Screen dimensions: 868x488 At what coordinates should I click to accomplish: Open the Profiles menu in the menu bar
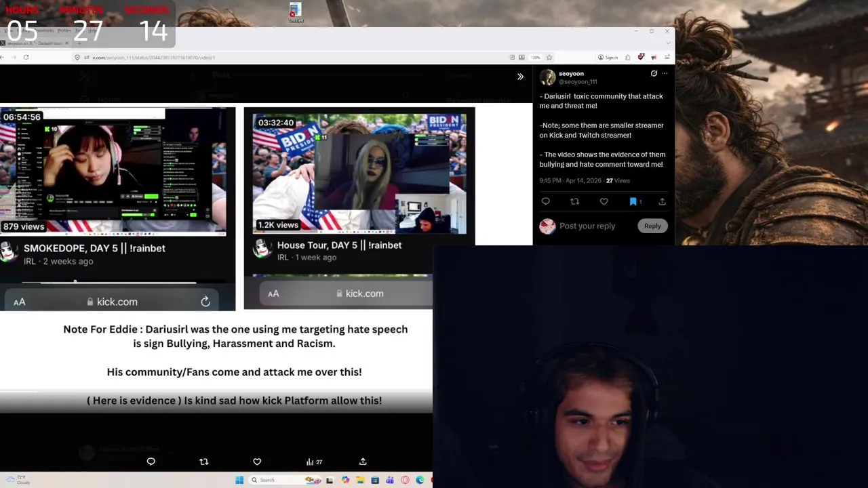coord(64,30)
